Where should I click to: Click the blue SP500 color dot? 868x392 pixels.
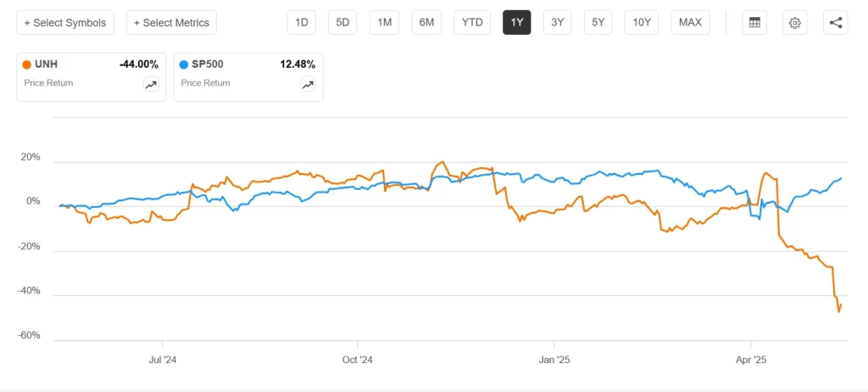pyautogui.click(x=184, y=64)
